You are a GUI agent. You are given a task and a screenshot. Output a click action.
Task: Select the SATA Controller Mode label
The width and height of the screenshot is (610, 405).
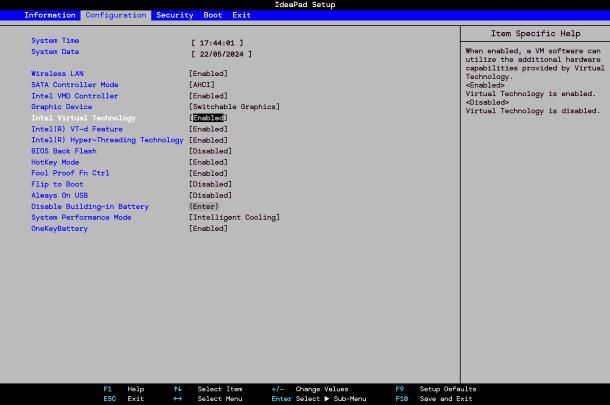tap(75, 85)
